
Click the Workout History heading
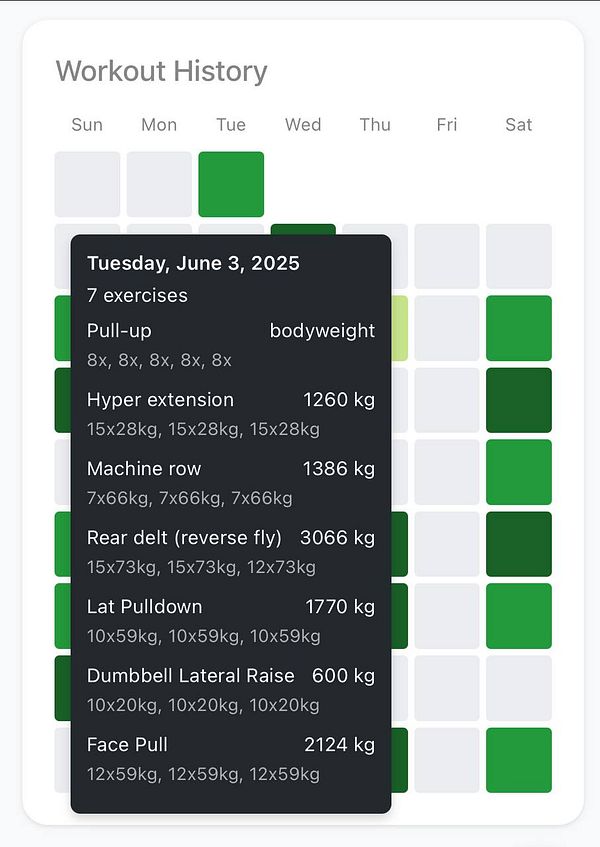(162, 71)
